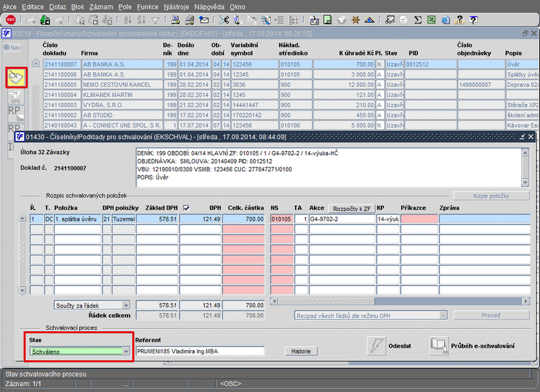Click right arrow of položky horizontal scrollbar
Screen dimensions: 540x392
[526, 301]
